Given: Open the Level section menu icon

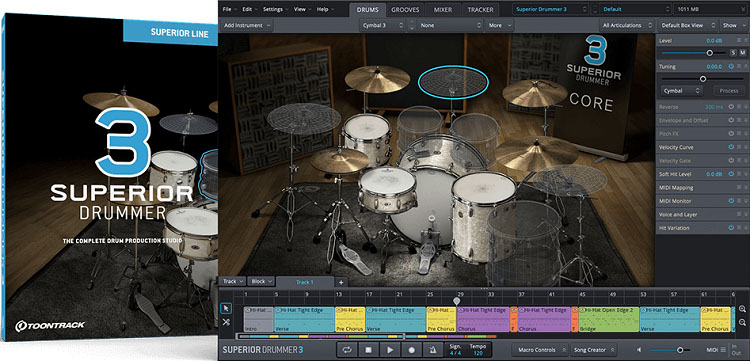Looking at the screenshot, I should 739,41.
